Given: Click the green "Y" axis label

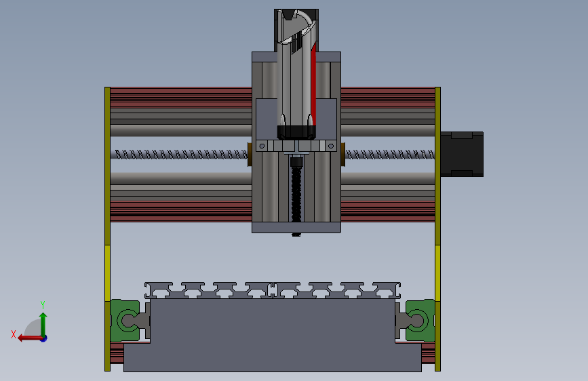Looking at the screenshot, I should click(x=43, y=305).
